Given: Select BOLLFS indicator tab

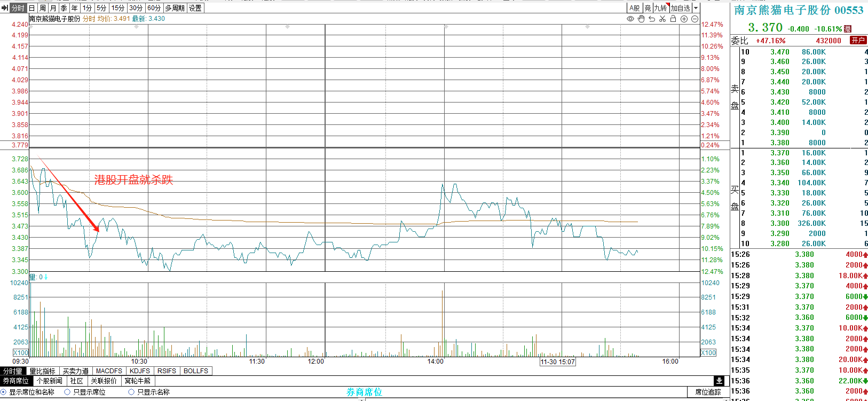Looking at the screenshot, I should point(196,371).
